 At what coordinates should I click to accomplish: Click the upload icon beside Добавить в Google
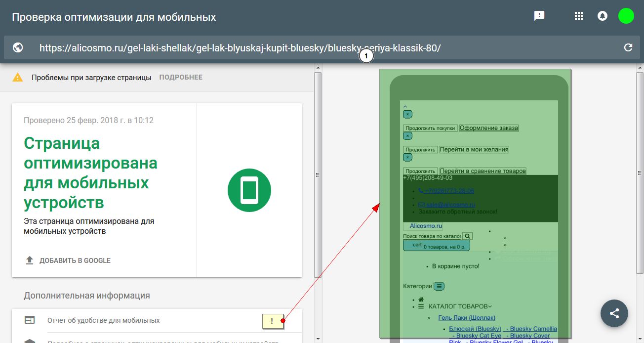click(30, 260)
